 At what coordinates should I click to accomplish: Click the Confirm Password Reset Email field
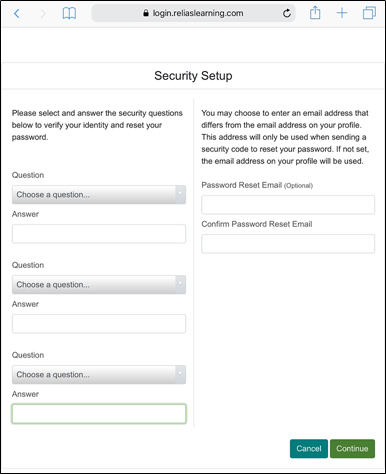pos(288,244)
